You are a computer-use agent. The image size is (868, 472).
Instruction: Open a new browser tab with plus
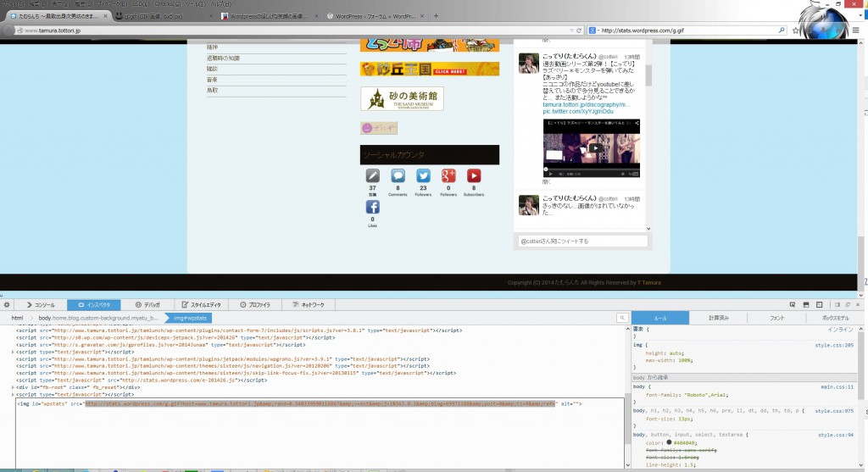pos(436,16)
